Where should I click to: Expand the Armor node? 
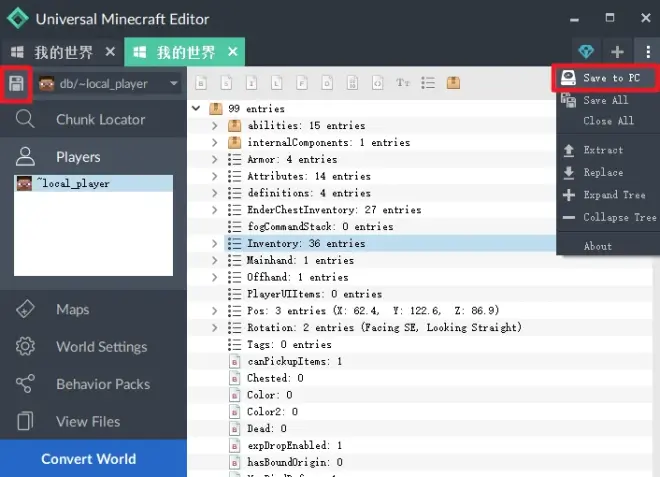point(215,159)
